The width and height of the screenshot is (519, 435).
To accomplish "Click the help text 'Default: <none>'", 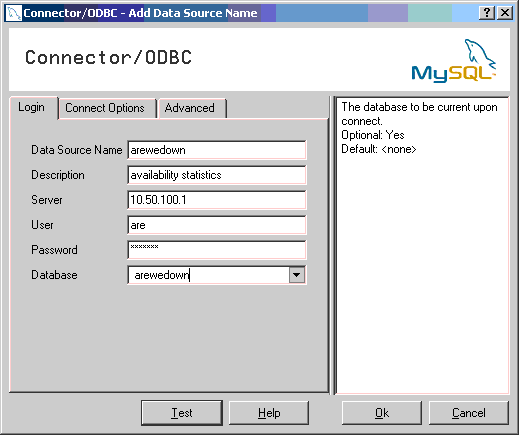I will click(x=379, y=149).
